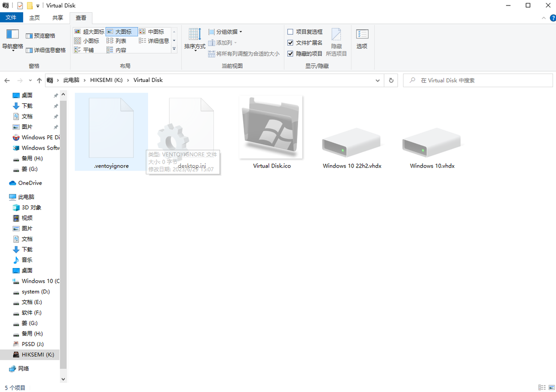Viewport: 556px width, 392px height.
Task: Open Windows Softw… in quick access
Action: (x=36, y=148)
